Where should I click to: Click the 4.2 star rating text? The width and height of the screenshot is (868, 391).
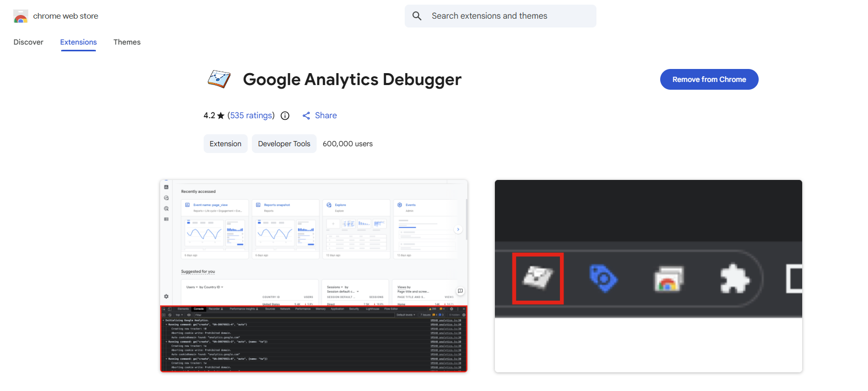214,115
